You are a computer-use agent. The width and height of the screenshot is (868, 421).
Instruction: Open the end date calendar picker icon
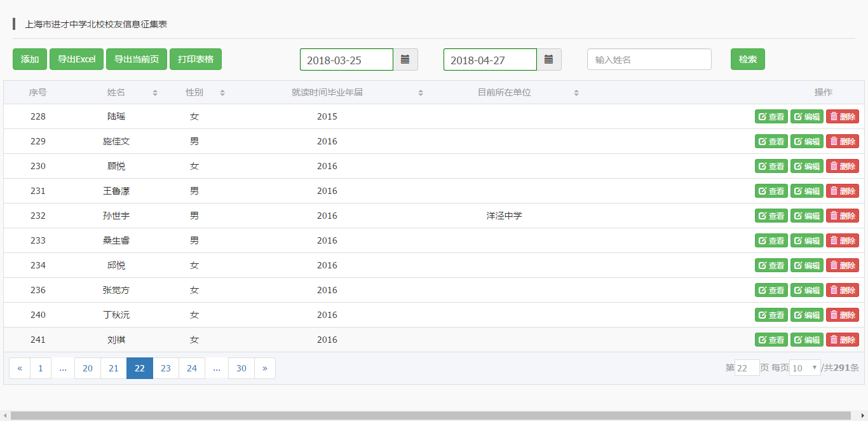pos(549,59)
